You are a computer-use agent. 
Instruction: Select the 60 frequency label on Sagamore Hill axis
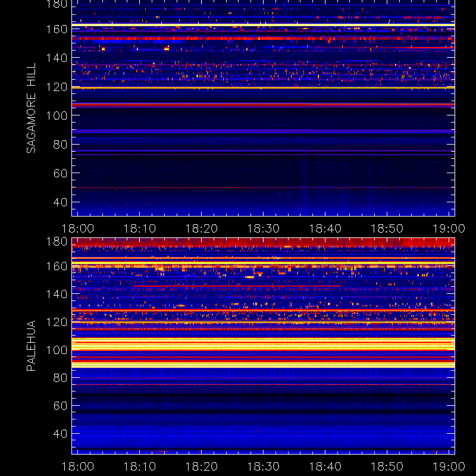point(60,173)
